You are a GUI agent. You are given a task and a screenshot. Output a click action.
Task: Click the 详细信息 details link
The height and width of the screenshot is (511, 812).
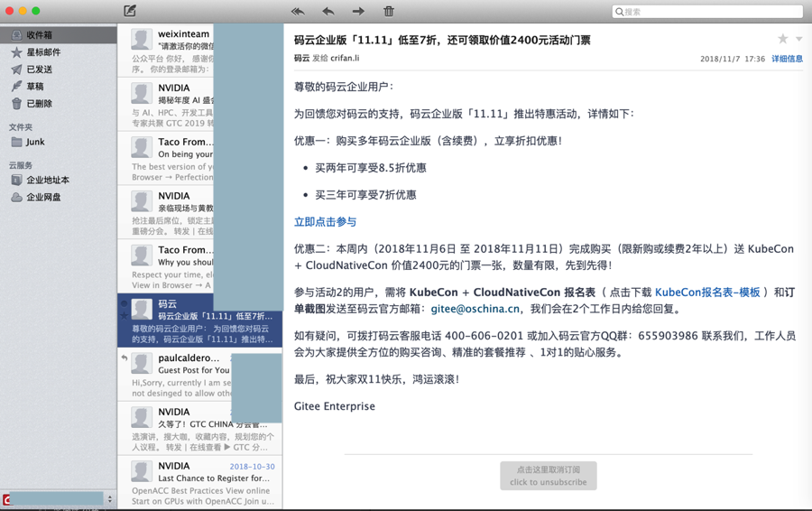click(x=787, y=59)
